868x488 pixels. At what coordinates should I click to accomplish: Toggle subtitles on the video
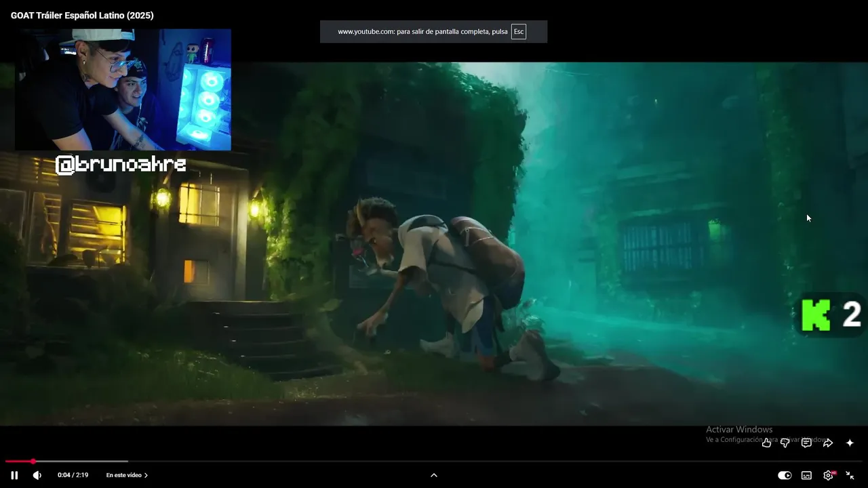tap(806, 475)
